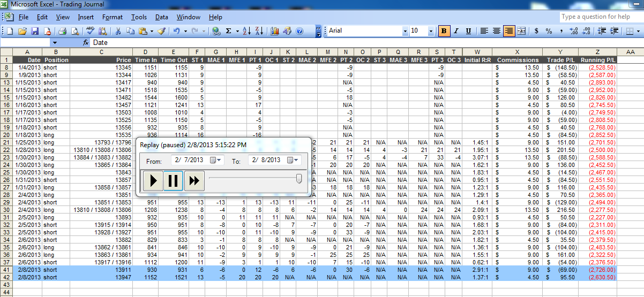Open Print Preview magnifier icon
The image size is (644, 297).
point(74,31)
